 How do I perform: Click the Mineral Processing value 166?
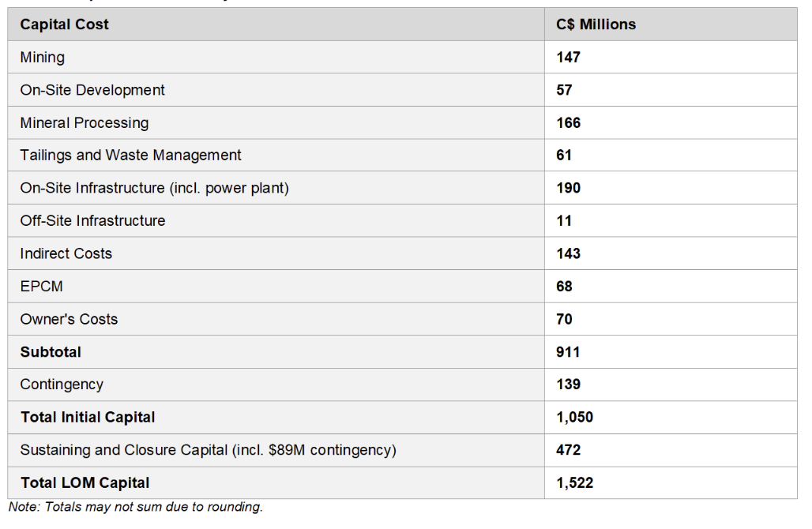pos(568,122)
